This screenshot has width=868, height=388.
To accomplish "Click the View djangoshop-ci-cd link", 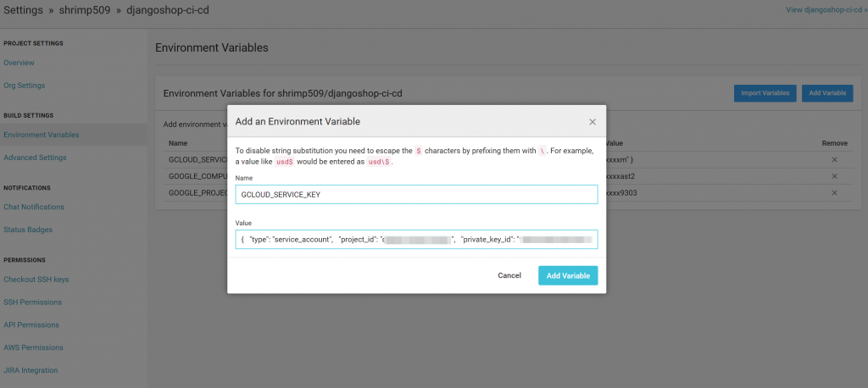I will pos(826,10).
